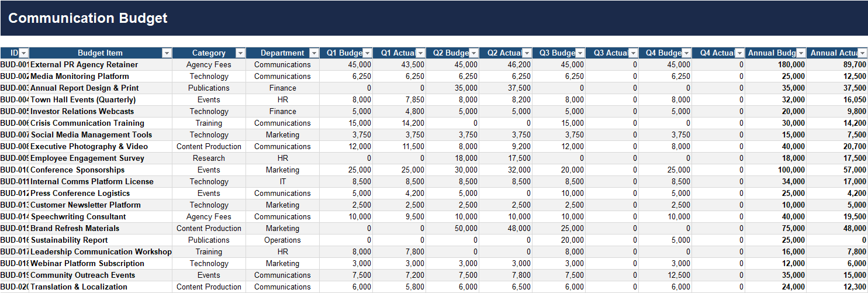The width and height of the screenshot is (868, 293).
Task: Open the Q1 Budget filter dropdown
Action: tap(367, 53)
